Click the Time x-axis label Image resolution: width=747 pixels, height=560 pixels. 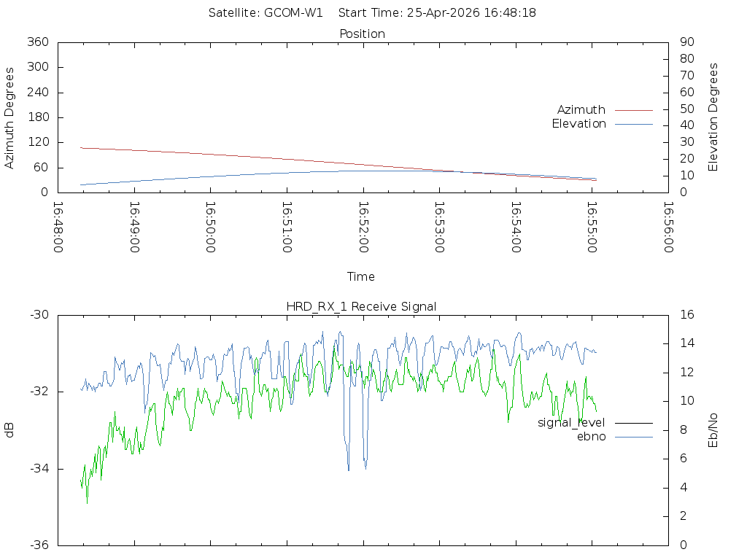point(361,277)
